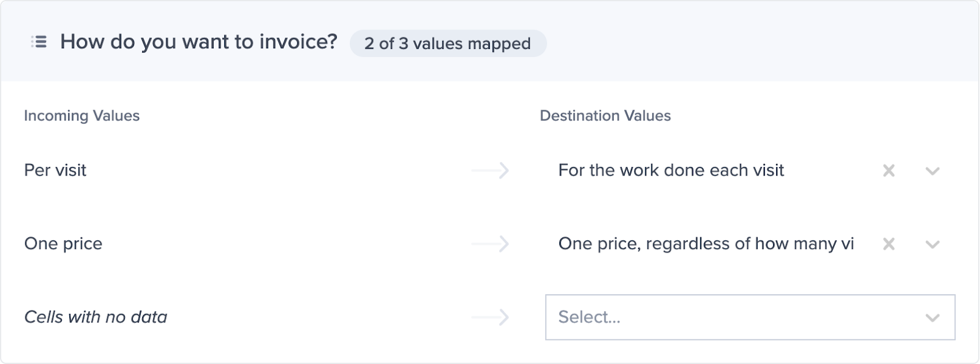Click the arrow icon next to 'Per visit'
This screenshot has width=980, height=364.
[491, 170]
